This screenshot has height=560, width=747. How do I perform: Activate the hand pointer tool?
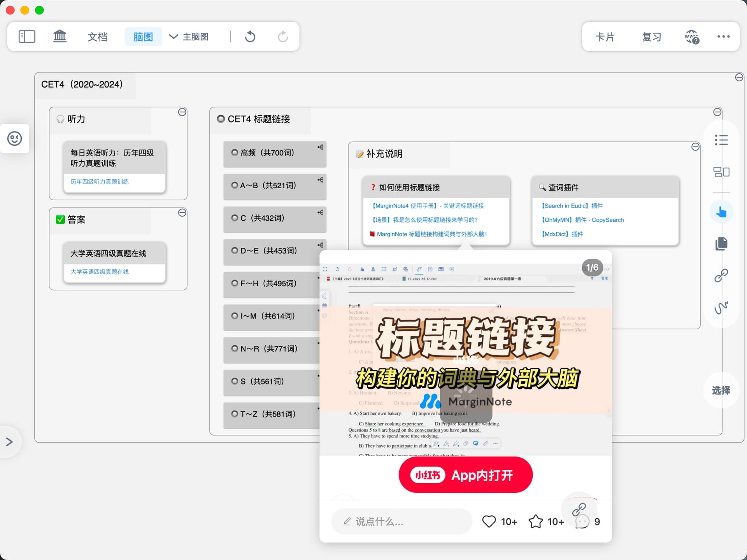click(721, 212)
